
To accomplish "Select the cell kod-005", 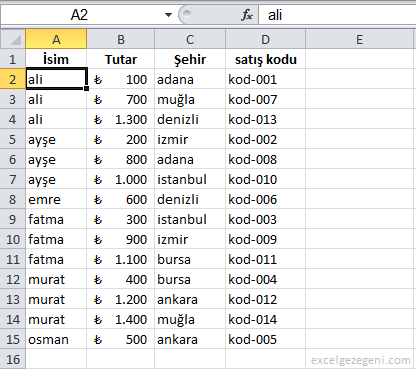I will [x=265, y=339].
